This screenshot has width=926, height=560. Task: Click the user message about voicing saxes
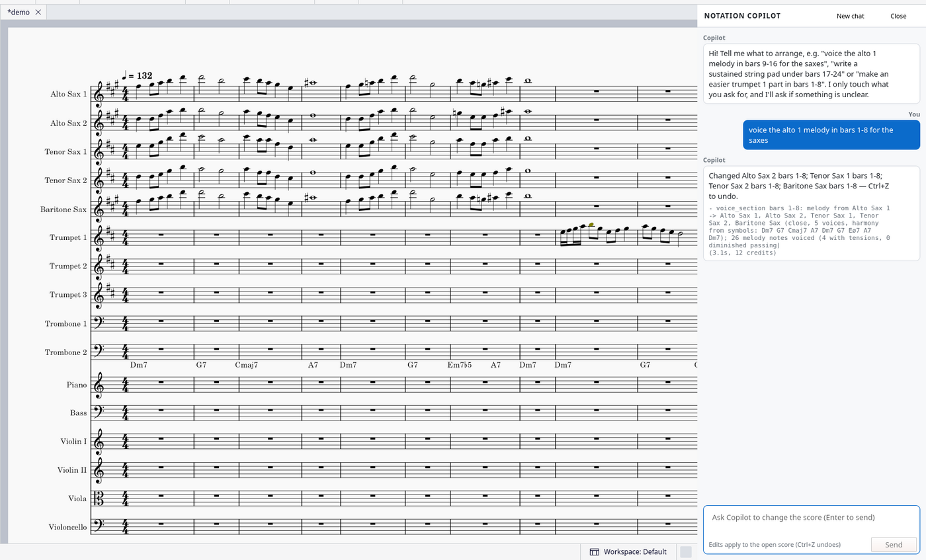click(831, 135)
